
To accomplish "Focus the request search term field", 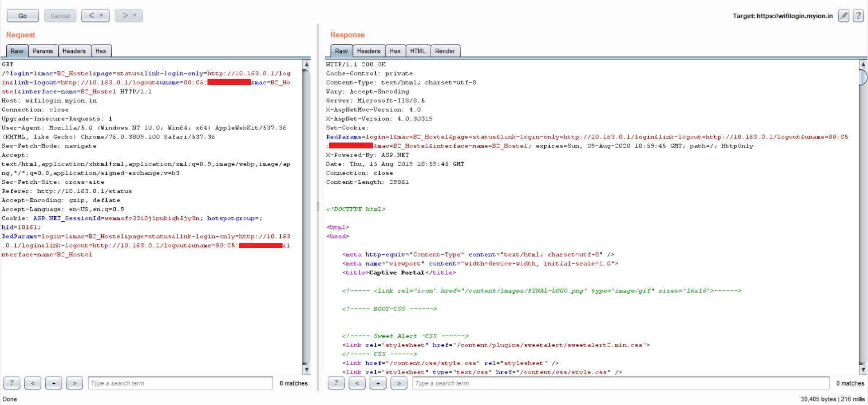I will click(180, 383).
